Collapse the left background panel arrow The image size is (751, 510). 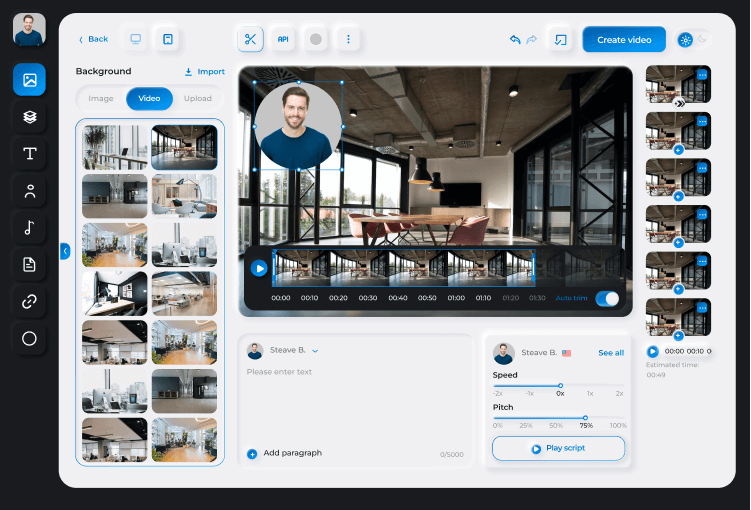point(65,251)
